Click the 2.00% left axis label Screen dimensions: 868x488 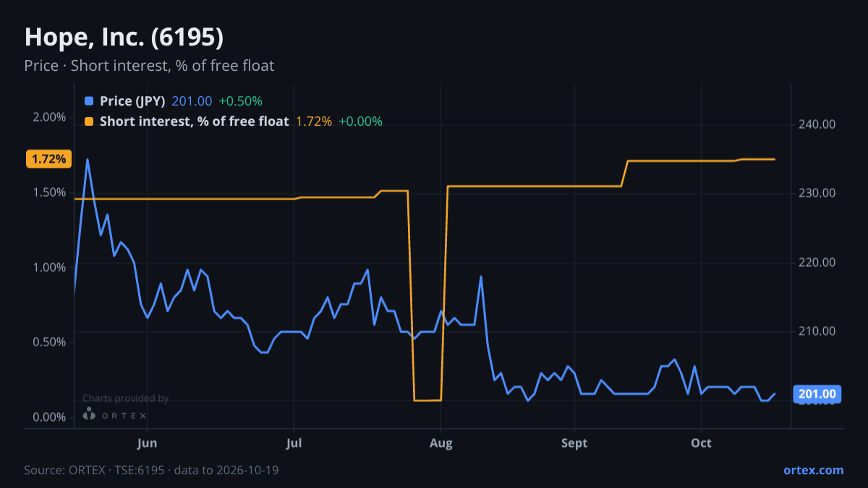[x=51, y=117]
